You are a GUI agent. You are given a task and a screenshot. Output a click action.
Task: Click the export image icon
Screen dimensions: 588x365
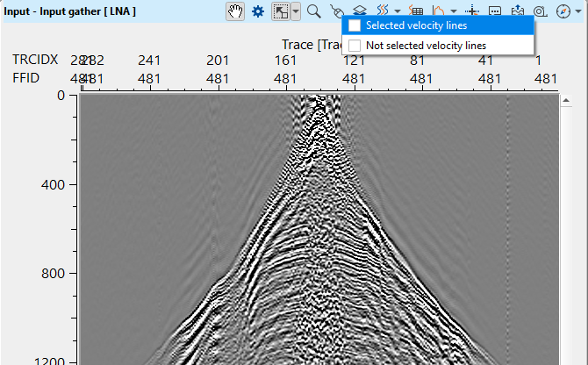pos(518,11)
